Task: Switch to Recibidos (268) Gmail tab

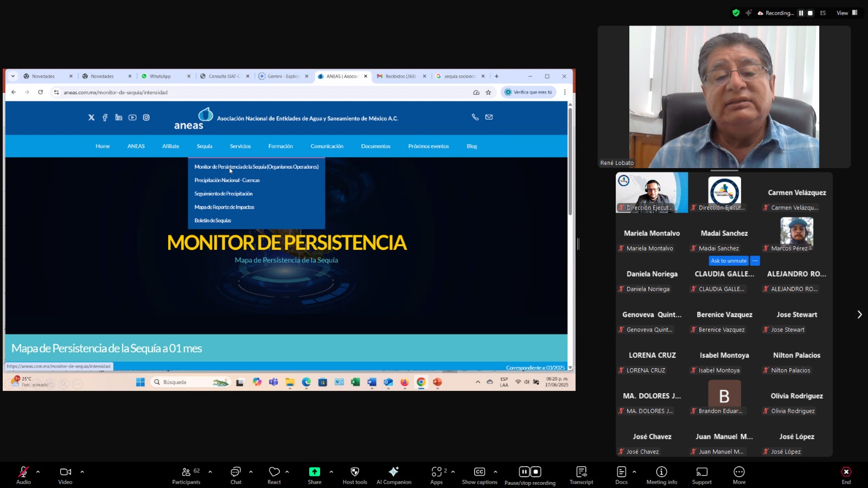Action: tap(401, 76)
